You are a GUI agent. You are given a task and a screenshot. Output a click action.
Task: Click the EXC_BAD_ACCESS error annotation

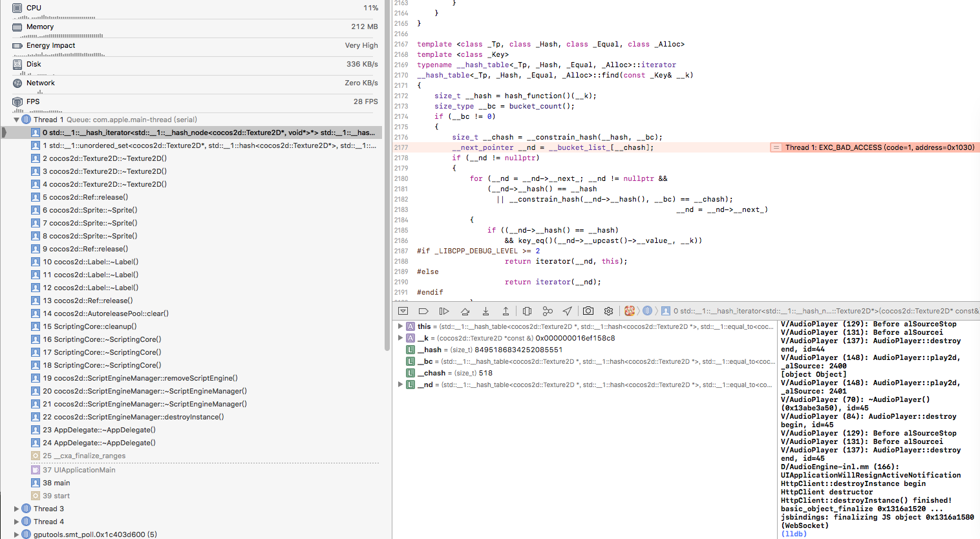[880, 147]
